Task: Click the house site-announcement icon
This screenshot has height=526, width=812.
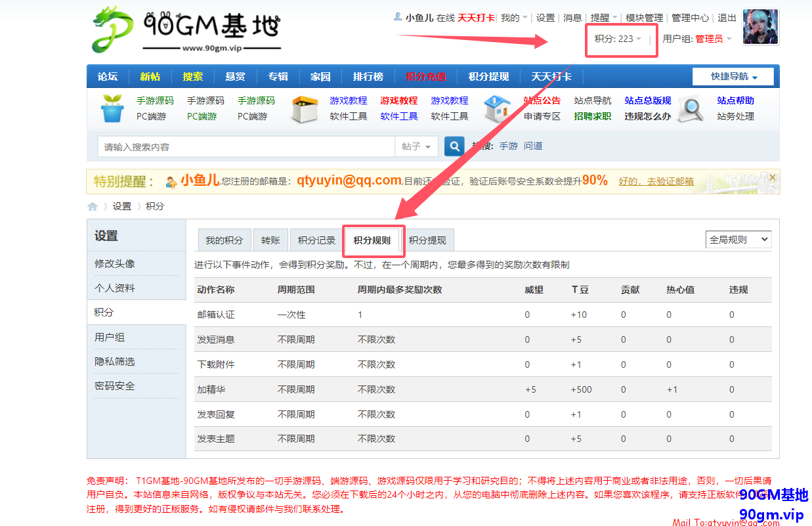Action: point(497,109)
